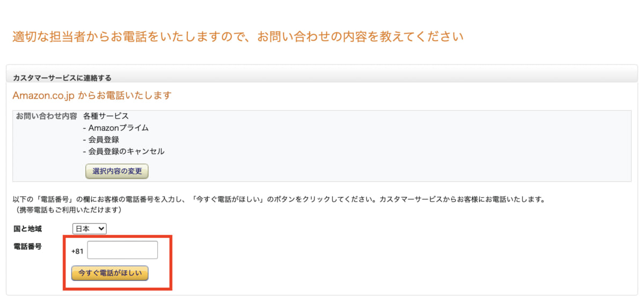Viewport: 644px width, 305px height.
Task: Click the 会員登録 line in inquiry details
Action: [x=101, y=139]
